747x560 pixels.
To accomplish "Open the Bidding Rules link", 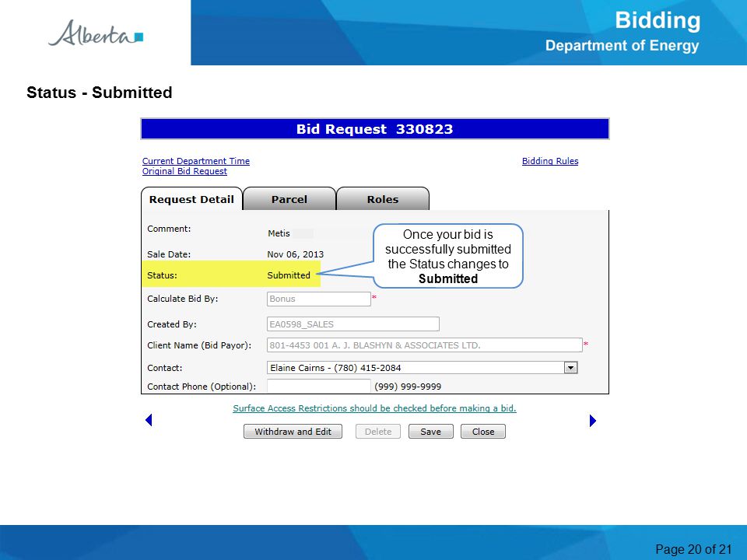I will [550, 161].
